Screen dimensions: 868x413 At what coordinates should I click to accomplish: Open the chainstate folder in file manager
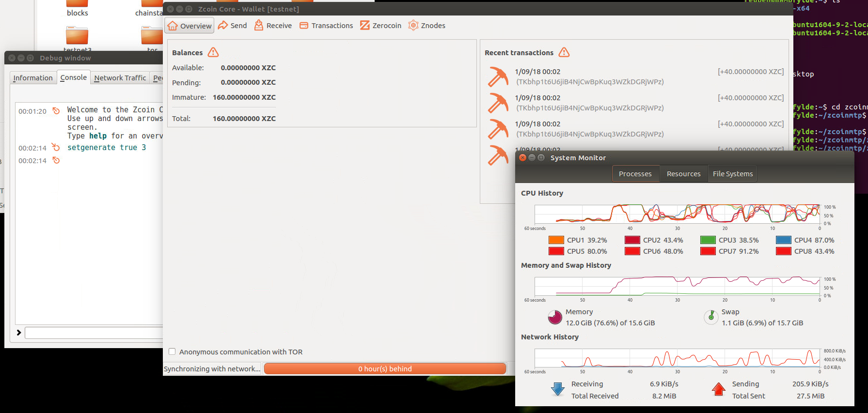pos(149,8)
